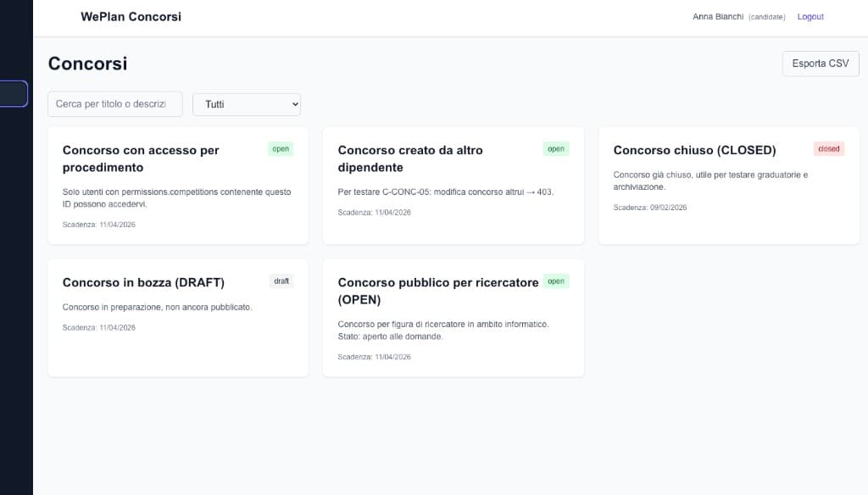Select the highlighted item in the dark sidebar
Screen dimensions: 868x495
(14, 93)
